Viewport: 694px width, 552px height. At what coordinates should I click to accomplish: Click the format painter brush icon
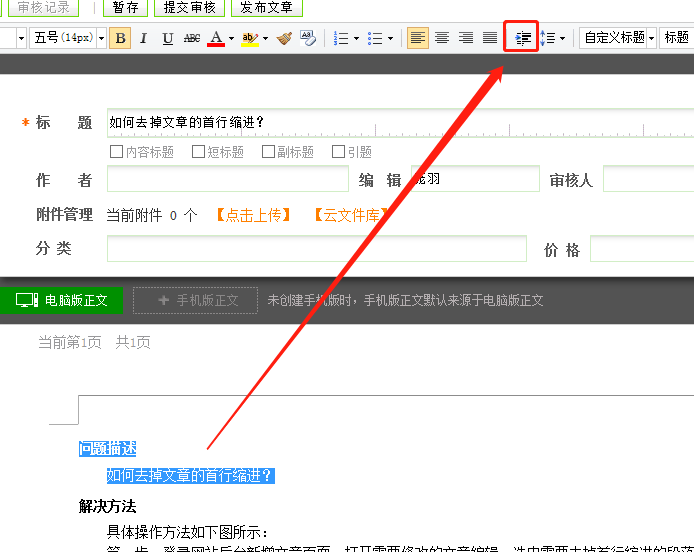[285, 39]
